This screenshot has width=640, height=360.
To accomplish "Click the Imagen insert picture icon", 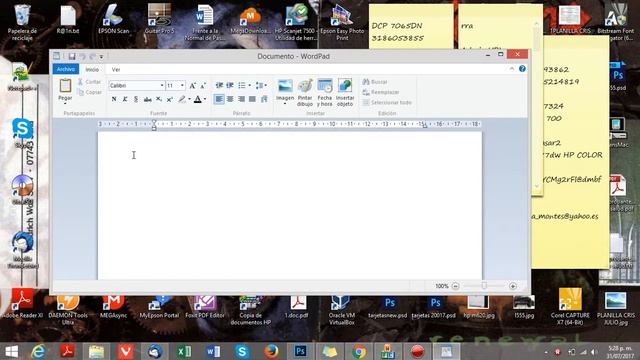I will tap(285, 86).
